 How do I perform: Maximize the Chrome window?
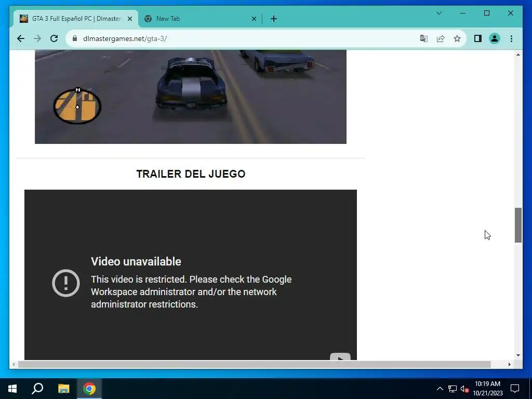click(486, 13)
